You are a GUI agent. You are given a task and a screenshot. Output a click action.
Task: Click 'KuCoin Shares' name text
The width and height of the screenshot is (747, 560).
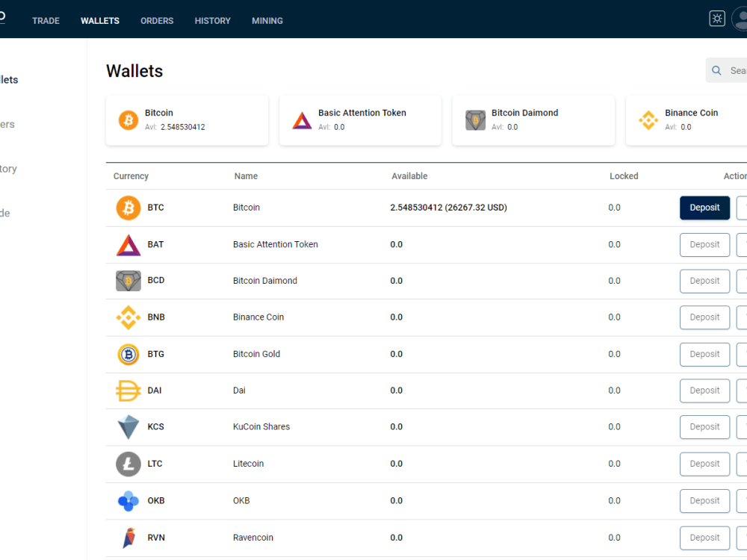pyautogui.click(x=261, y=426)
